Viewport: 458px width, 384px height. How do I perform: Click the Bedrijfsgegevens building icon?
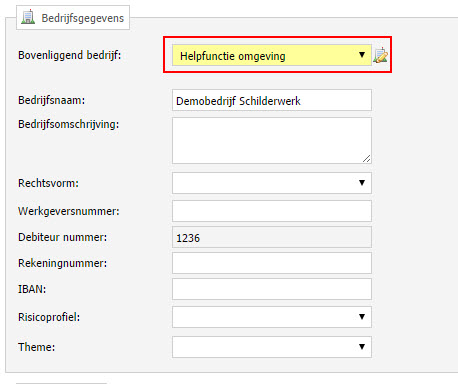pyautogui.click(x=28, y=17)
